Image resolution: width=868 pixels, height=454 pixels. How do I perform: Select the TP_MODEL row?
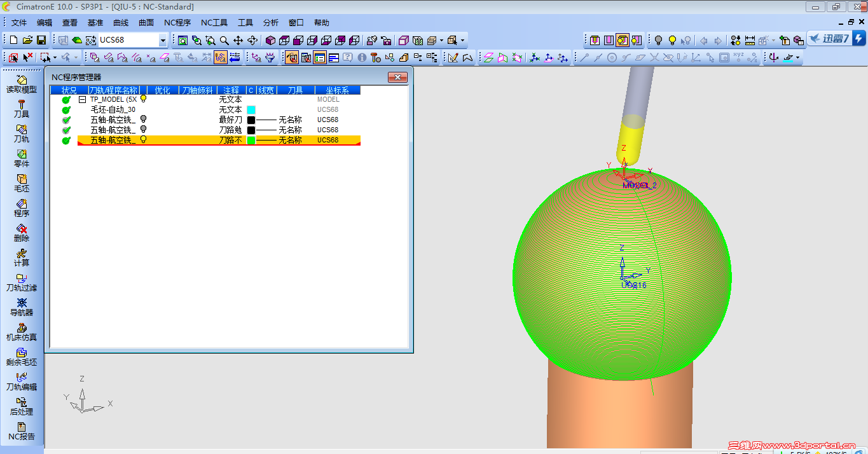205,99
